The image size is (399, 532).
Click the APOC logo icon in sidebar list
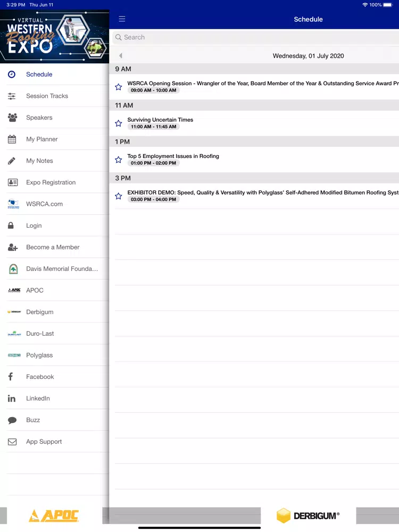(14, 290)
